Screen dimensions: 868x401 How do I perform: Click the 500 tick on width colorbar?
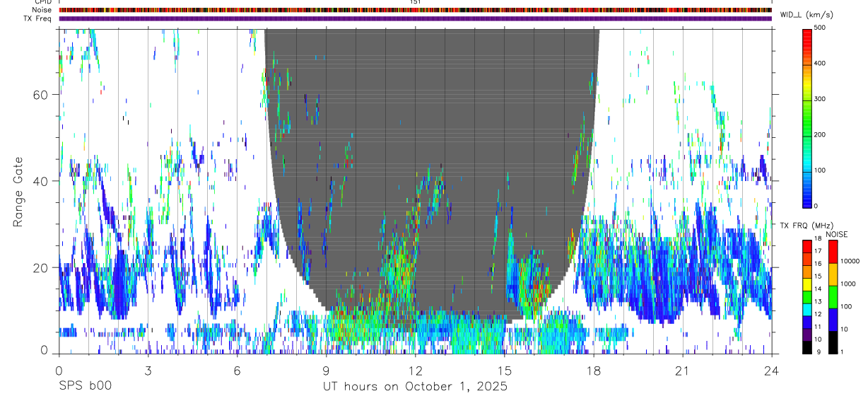coord(821,28)
